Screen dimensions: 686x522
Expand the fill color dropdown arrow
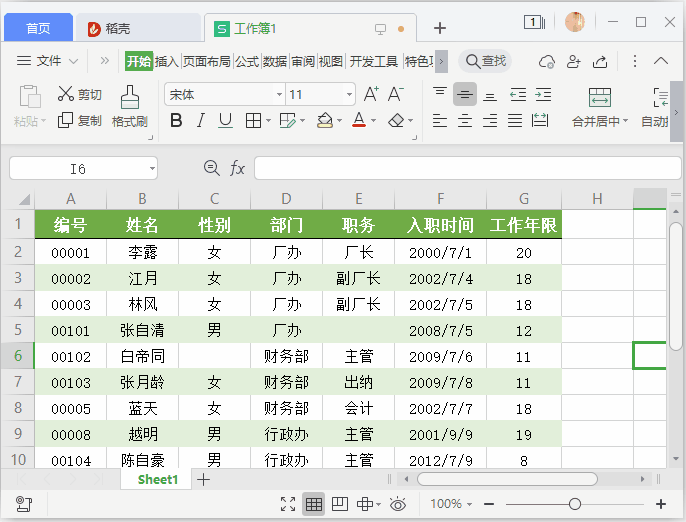coord(340,120)
